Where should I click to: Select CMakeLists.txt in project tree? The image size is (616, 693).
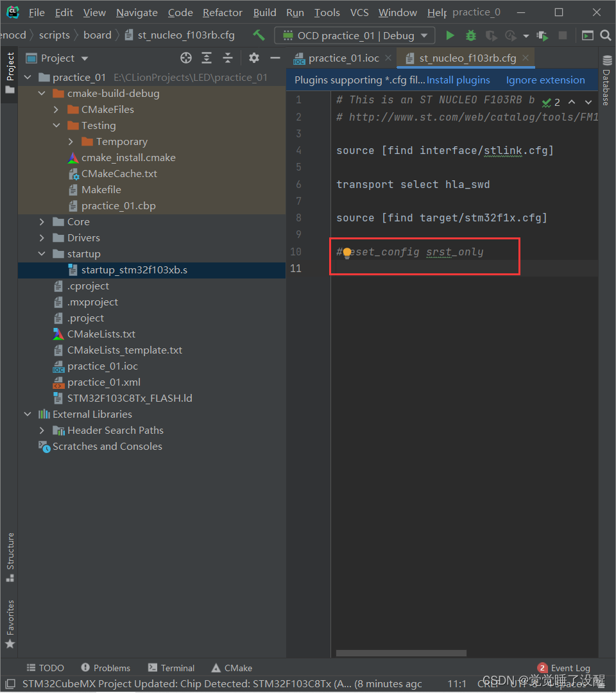[101, 334]
